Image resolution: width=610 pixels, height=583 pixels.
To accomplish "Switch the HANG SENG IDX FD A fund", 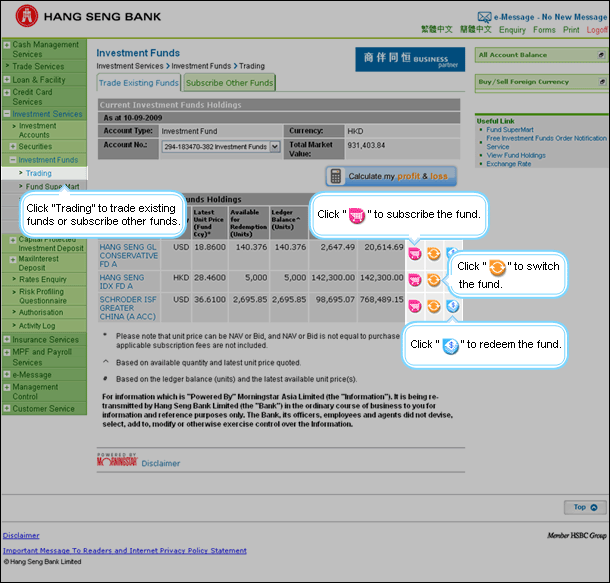I will tap(433, 280).
